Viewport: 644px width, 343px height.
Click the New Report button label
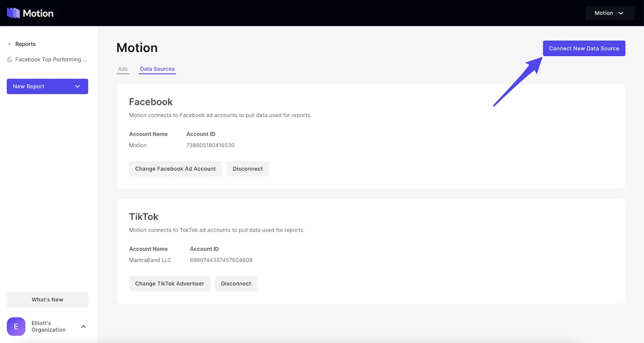[x=29, y=87]
